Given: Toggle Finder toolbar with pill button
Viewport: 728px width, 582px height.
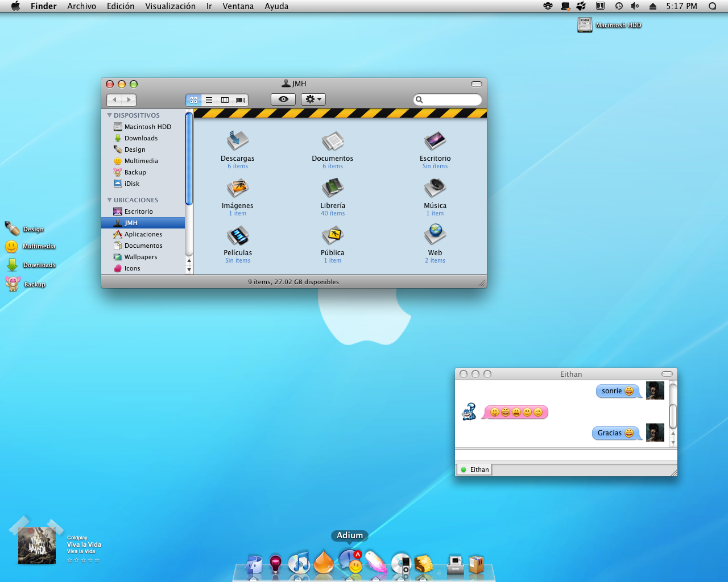Looking at the screenshot, I should 477,84.
